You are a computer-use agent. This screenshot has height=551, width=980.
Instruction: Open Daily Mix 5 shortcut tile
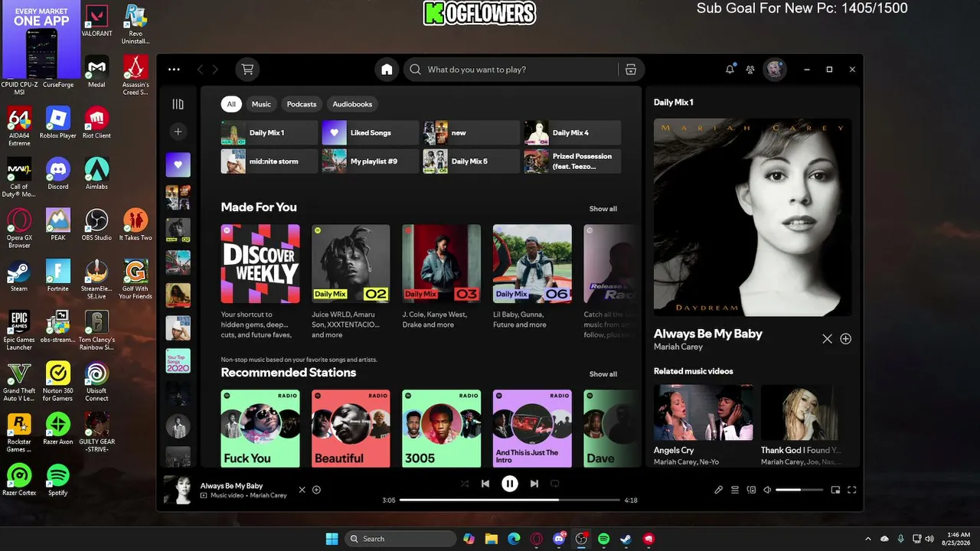472,161
